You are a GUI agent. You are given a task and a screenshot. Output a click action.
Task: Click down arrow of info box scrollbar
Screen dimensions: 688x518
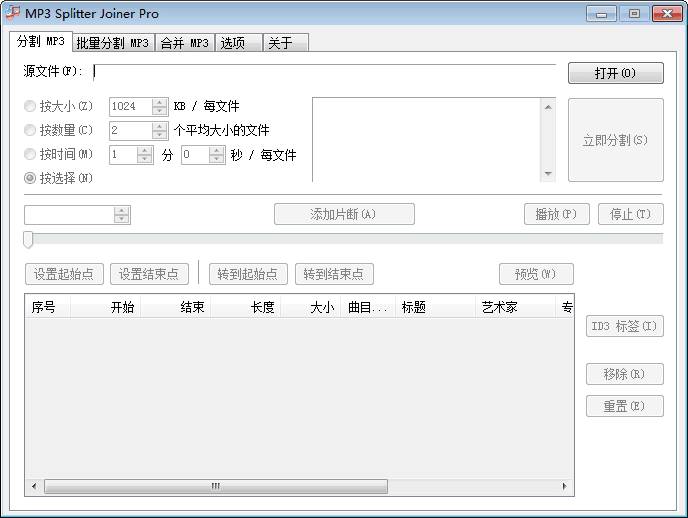coord(548,174)
